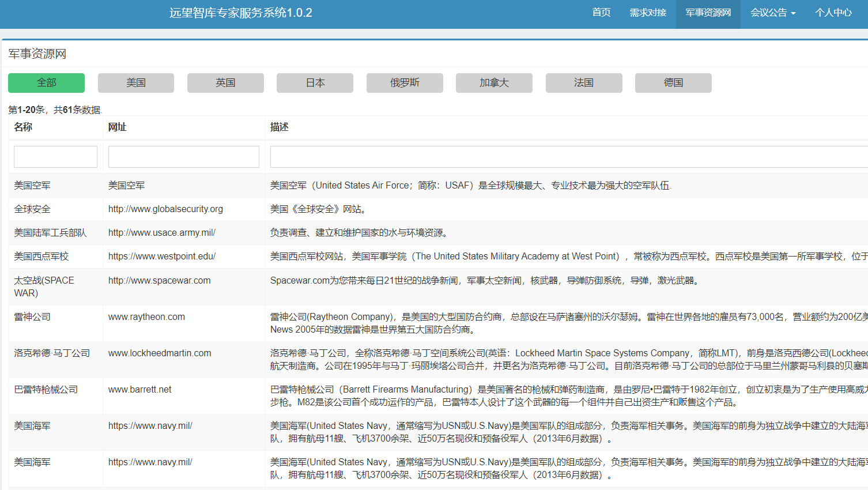Viewport: 868px width, 490px height.
Task: Focus the 名称 column filter input
Action: pyautogui.click(x=55, y=157)
